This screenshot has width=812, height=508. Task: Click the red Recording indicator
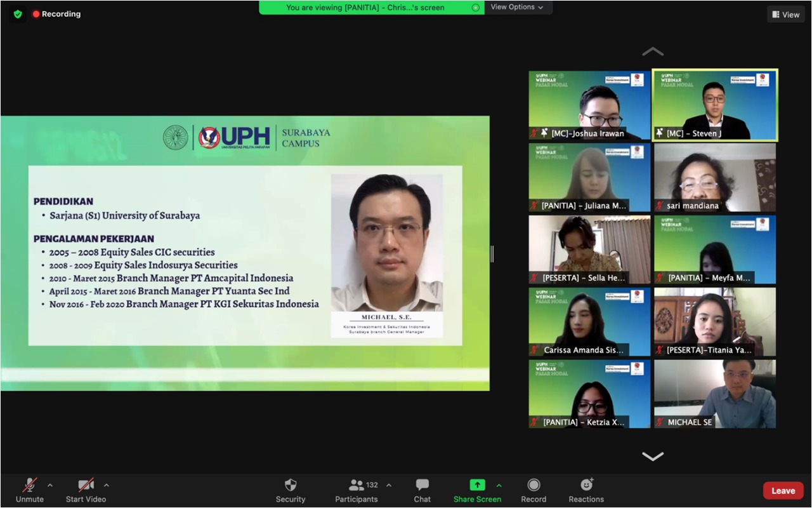coord(57,14)
